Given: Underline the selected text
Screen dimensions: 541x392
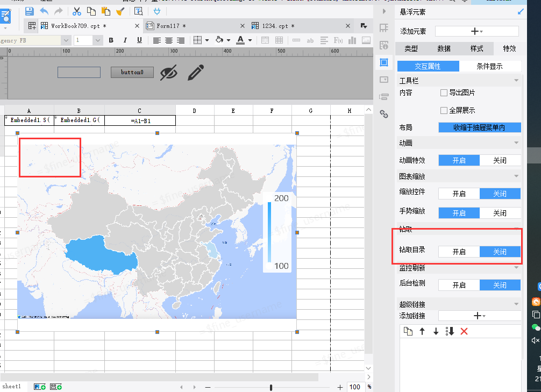Looking at the screenshot, I should pyautogui.click(x=139, y=40).
